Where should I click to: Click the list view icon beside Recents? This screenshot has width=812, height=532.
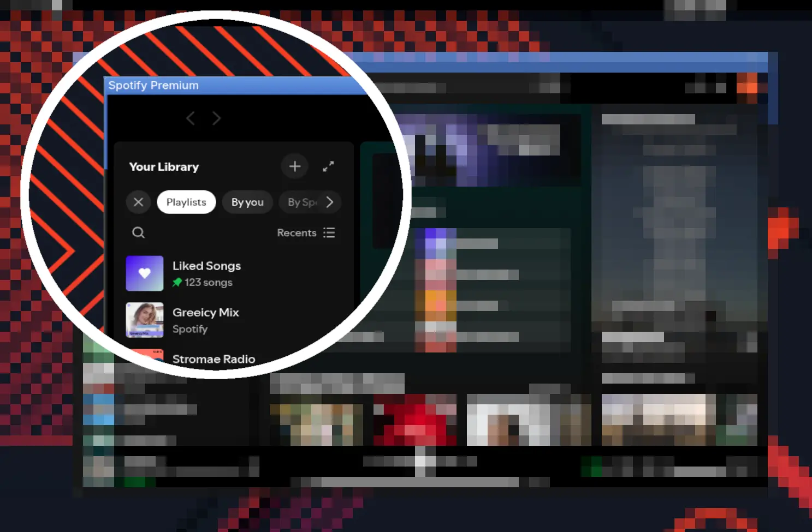[329, 232]
